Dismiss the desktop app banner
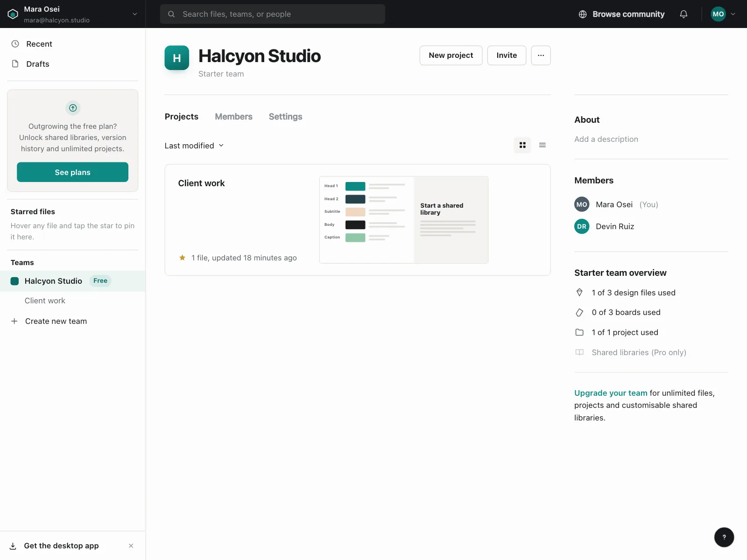Screen dimensions: 747x560 131,546
